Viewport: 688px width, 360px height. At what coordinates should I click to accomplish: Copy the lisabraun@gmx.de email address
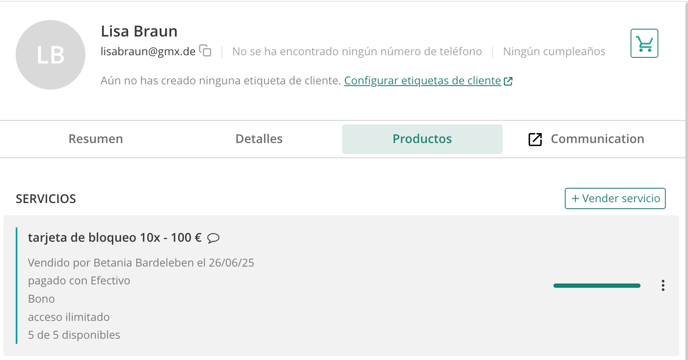(205, 51)
